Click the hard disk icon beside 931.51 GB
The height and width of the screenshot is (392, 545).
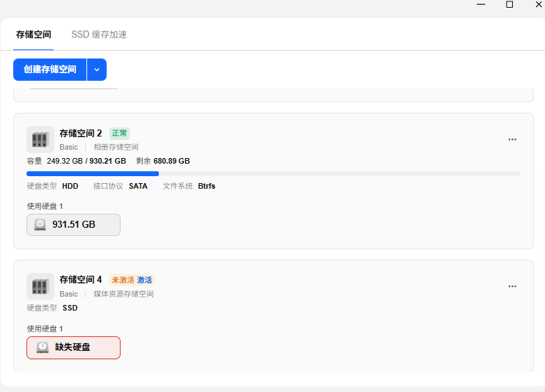(40, 225)
